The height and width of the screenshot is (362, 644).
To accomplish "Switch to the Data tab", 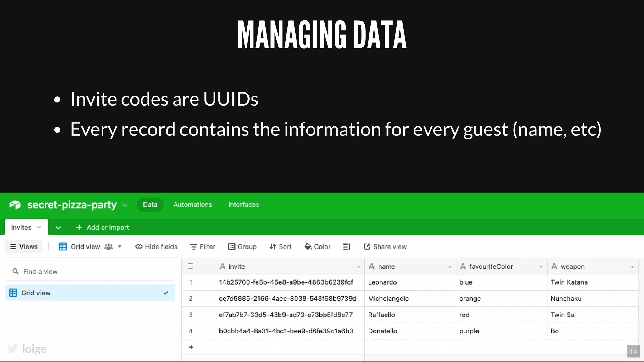I will coord(150,205).
